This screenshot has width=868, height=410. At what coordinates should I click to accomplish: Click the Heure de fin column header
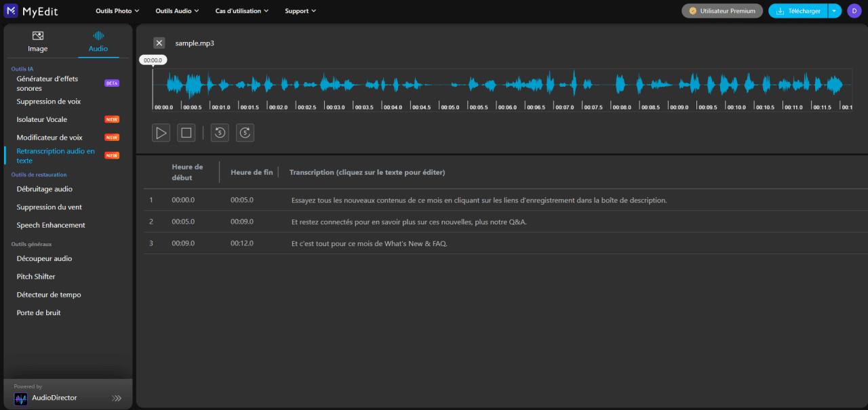(252, 172)
